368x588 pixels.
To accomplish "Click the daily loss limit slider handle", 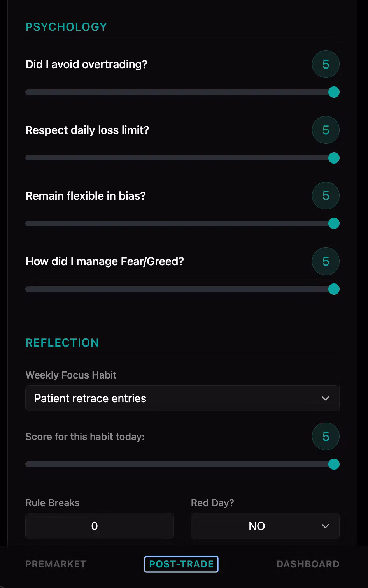I will point(334,158).
